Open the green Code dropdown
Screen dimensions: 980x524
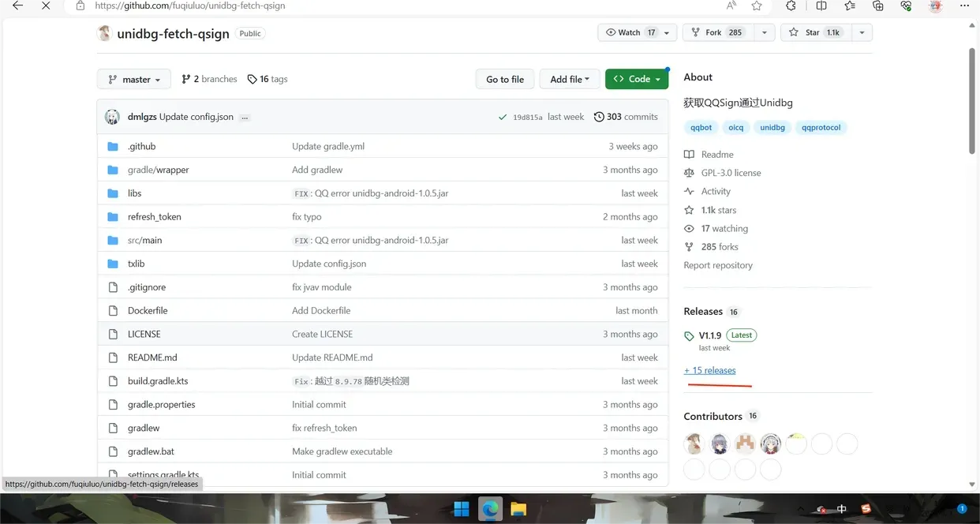pos(637,79)
